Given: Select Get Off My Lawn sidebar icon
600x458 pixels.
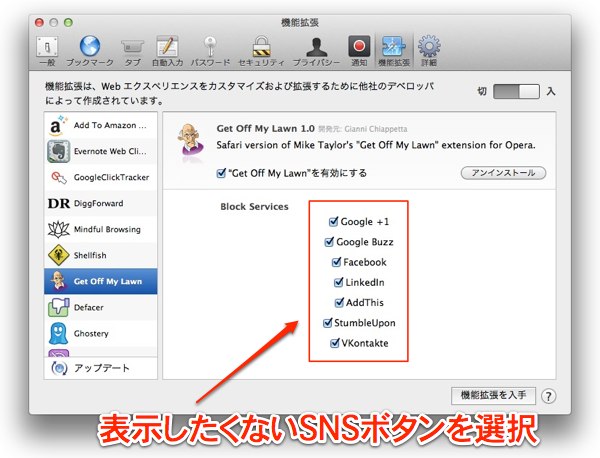Looking at the screenshot, I should pyautogui.click(x=59, y=281).
